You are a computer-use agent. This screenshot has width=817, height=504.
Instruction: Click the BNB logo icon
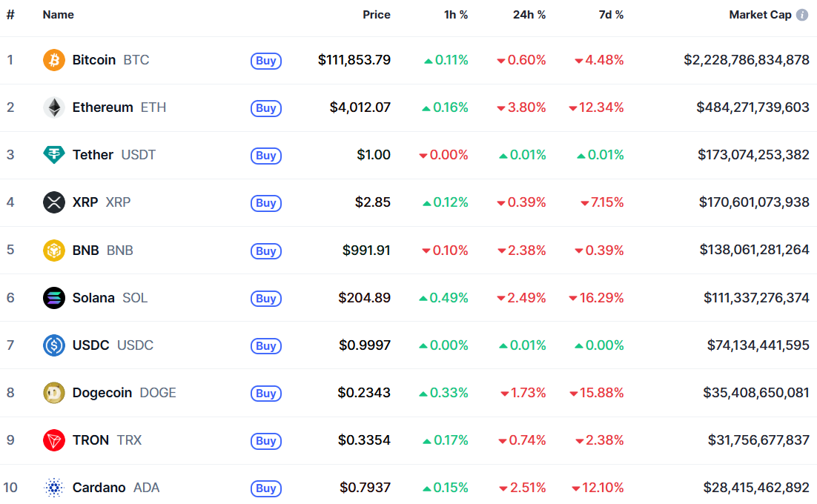click(x=54, y=251)
